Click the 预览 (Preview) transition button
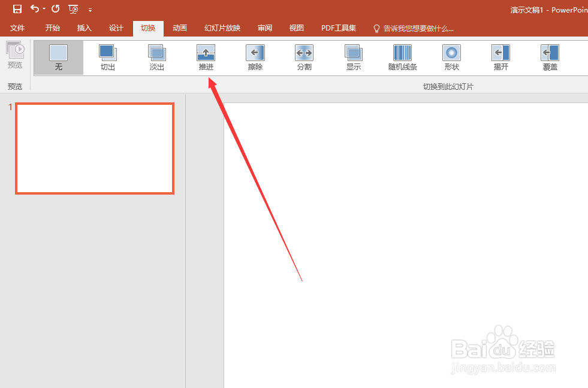 [15, 56]
